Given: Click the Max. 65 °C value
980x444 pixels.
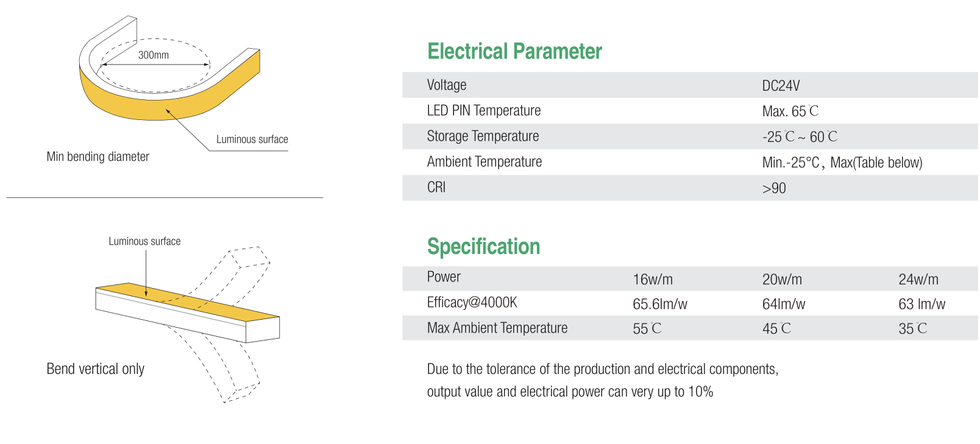Looking at the screenshot, I should pyautogui.click(x=790, y=111).
